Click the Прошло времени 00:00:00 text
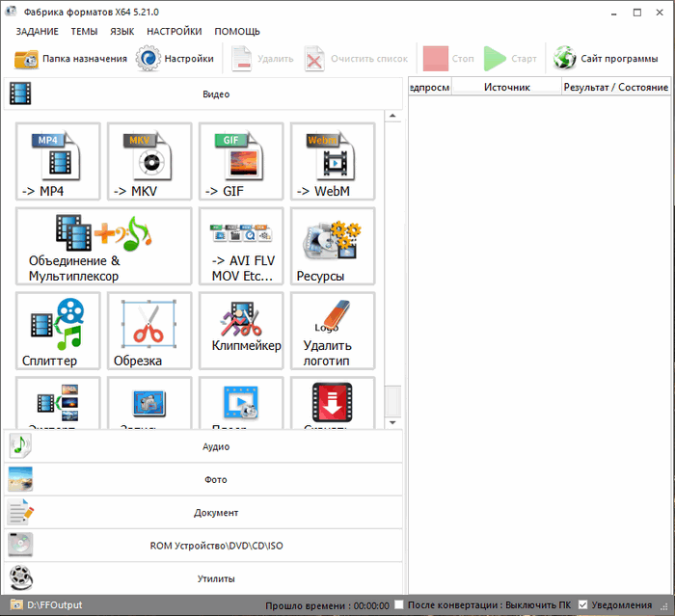 327,605
